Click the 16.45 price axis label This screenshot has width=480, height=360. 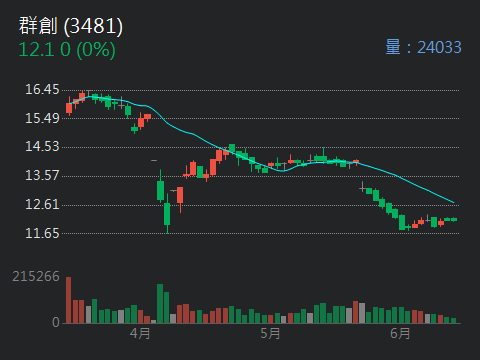tap(42, 89)
